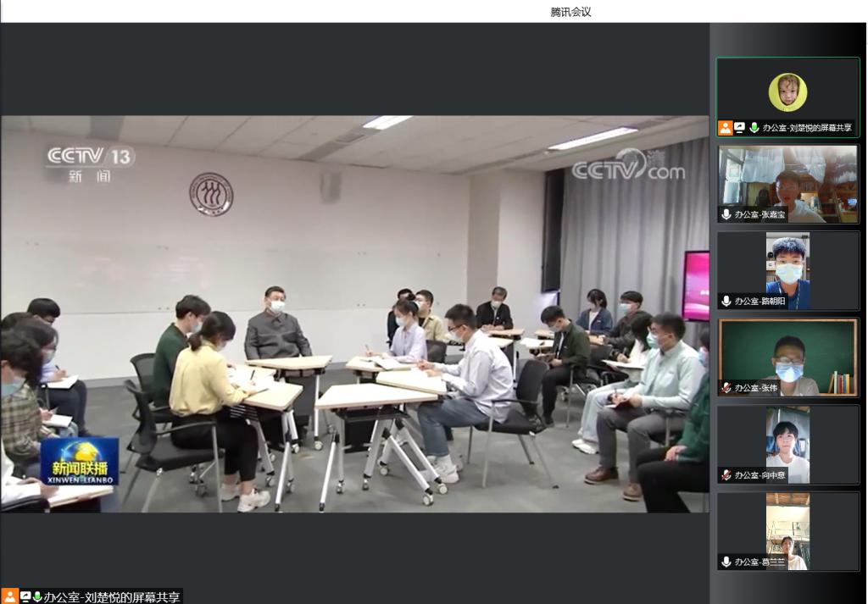Image resolution: width=868 pixels, height=604 pixels.
Task: Select 张伟's chalkboard-background video
Action: pos(787,357)
